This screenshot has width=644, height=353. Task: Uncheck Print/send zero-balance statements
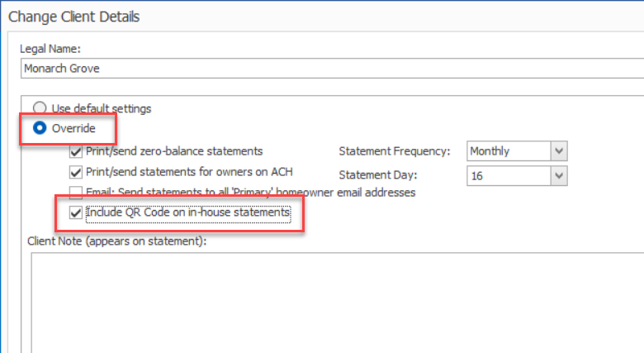76,151
